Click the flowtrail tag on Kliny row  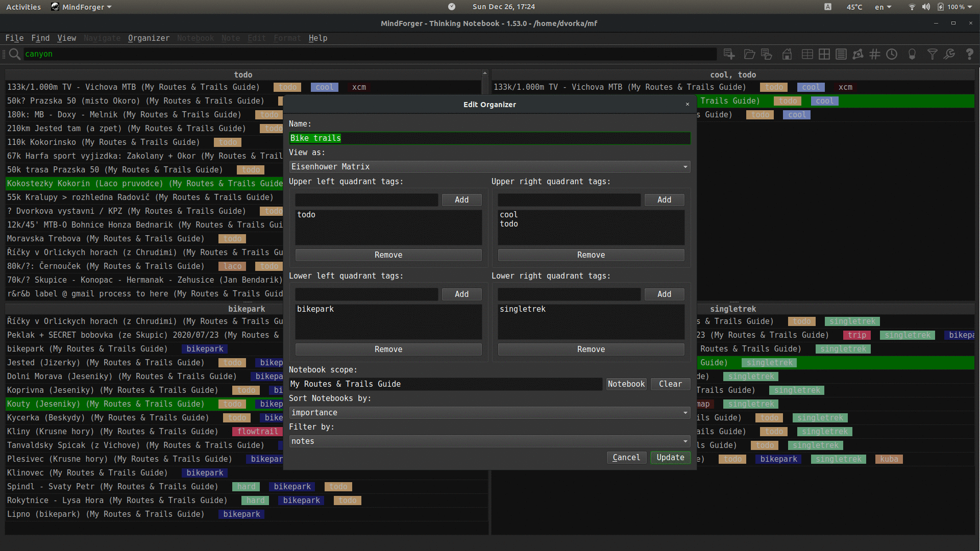[257, 432]
